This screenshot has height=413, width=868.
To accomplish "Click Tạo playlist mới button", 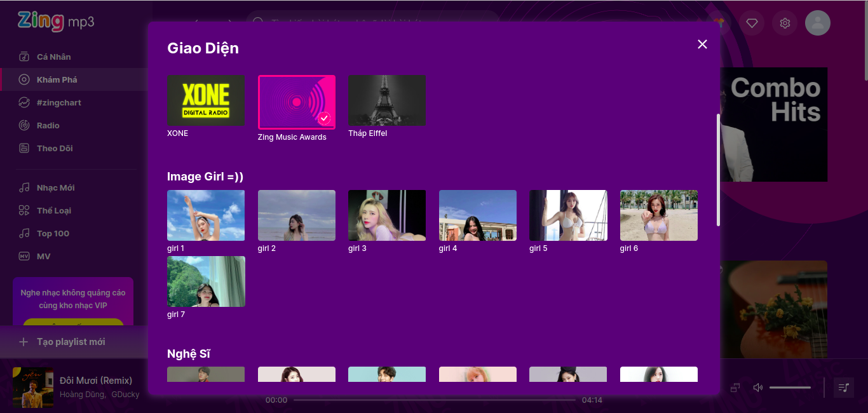I will pyautogui.click(x=74, y=342).
